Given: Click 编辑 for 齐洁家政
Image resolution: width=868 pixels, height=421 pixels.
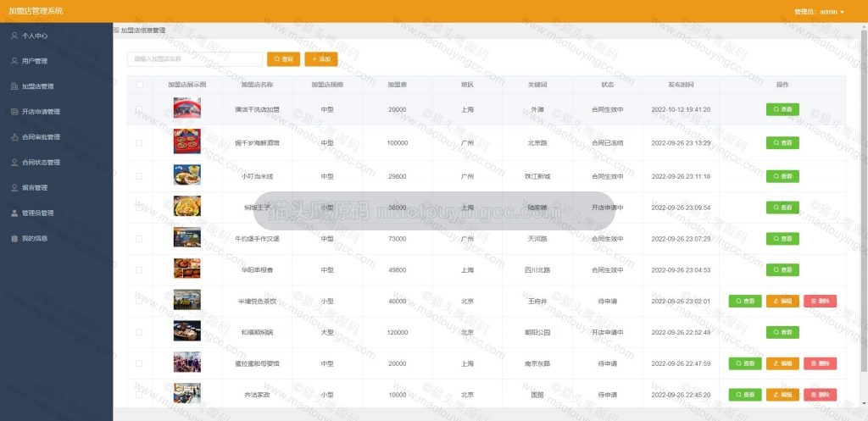Looking at the screenshot, I should point(782,395).
